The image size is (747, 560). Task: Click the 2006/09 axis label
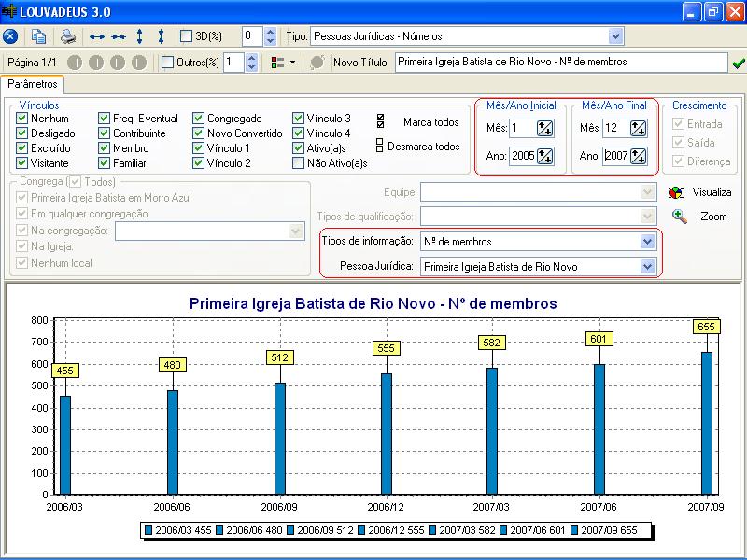[279, 507]
